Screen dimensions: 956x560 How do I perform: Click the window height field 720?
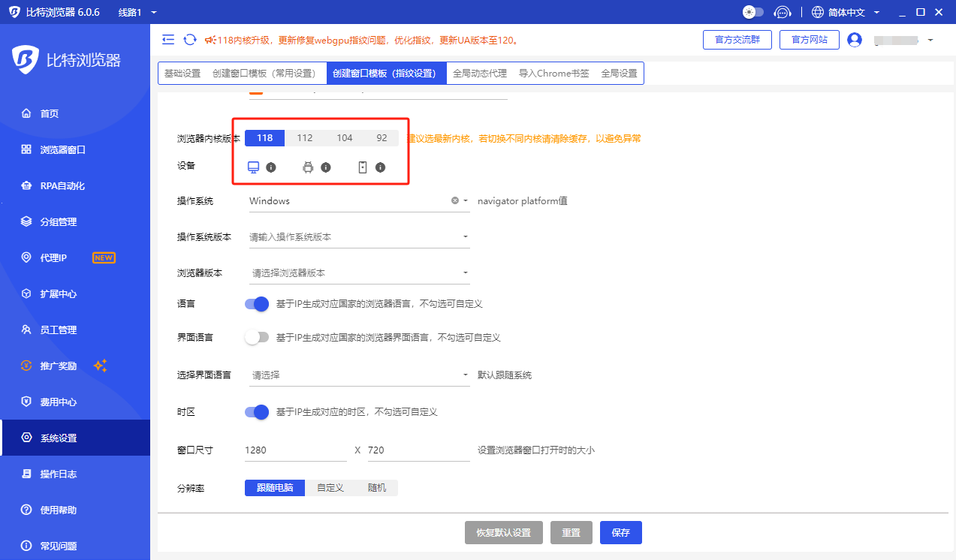click(x=419, y=450)
